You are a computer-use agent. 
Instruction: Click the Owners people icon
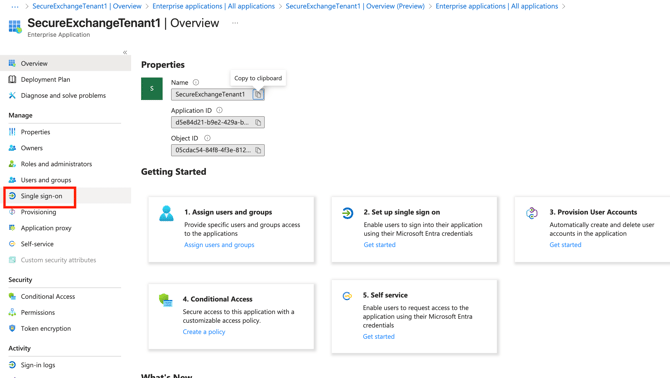[12, 148]
